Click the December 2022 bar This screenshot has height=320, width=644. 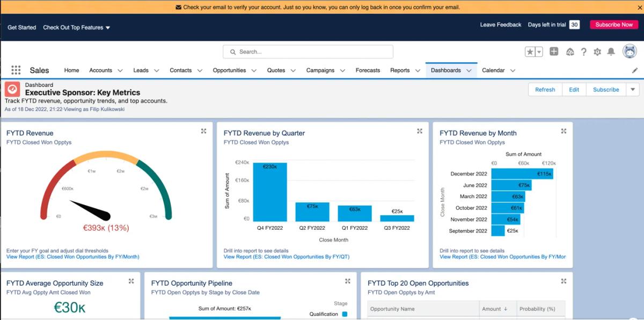pos(522,173)
